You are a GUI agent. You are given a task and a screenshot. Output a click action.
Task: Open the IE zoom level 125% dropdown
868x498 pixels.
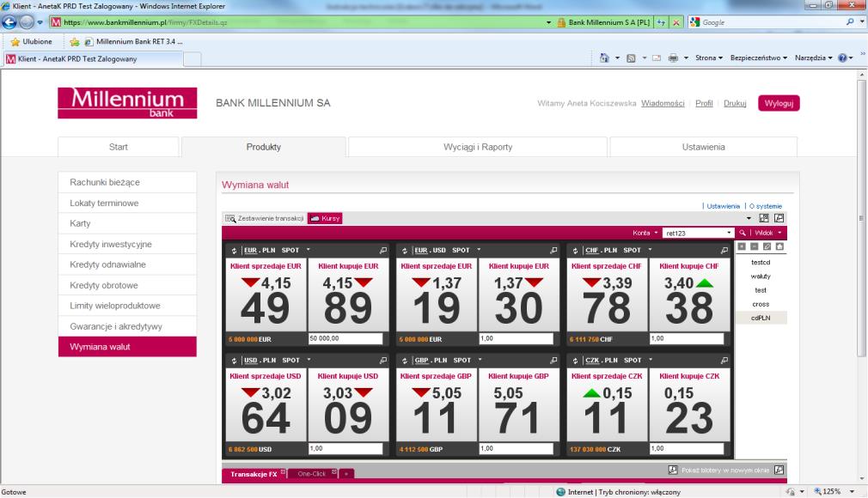pyautogui.click(x=852, y=491)
